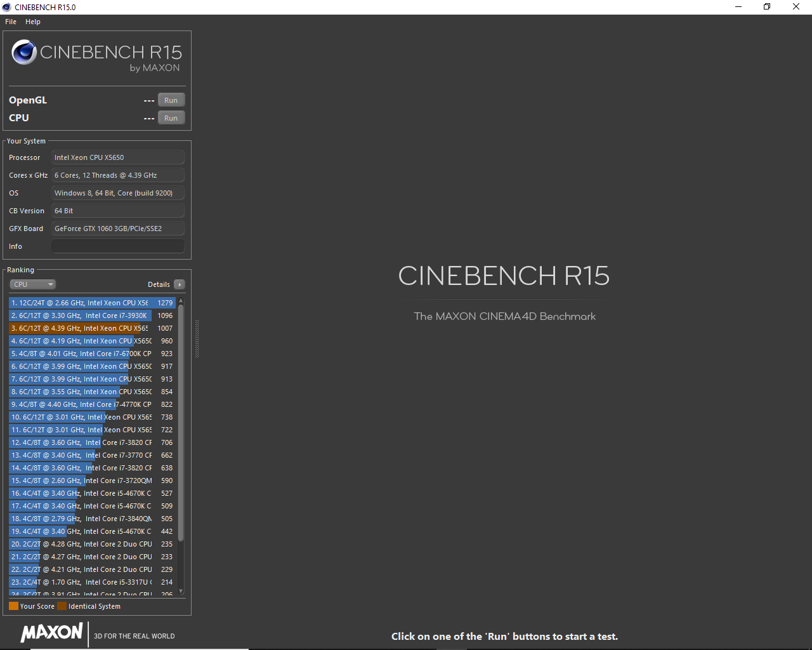Select ranking row 9 Core i7-4770K
The image size is (812, 650).
[x=93, y=404]
